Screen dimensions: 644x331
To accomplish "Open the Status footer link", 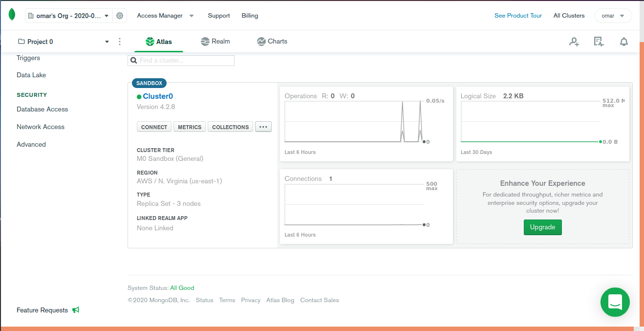I will click(205, 300).
